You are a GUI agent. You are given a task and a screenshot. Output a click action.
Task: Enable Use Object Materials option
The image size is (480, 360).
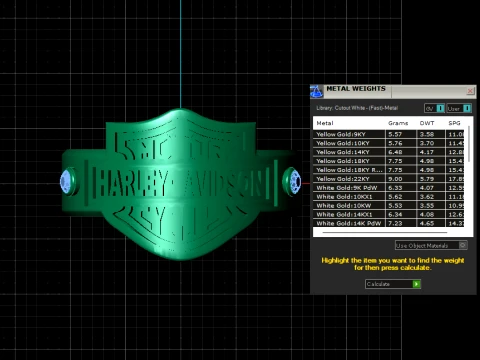(x=431, y=246)
